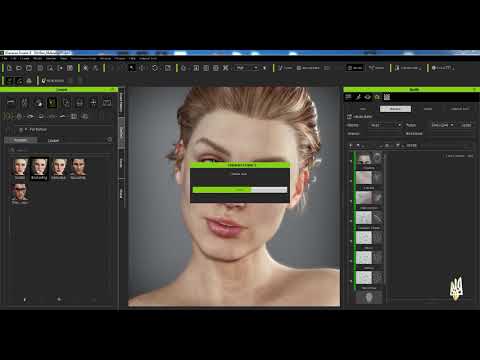Open the Actor body category icon in the Content panel
The height and width of the screenshot is (360, 480).
[x=25, y=102]
